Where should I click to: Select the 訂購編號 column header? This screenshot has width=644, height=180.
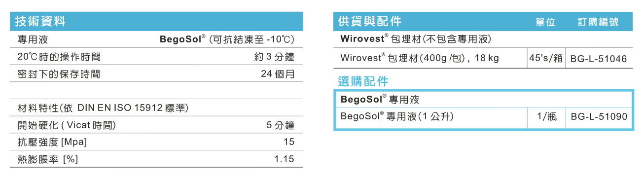pos(598,22)
